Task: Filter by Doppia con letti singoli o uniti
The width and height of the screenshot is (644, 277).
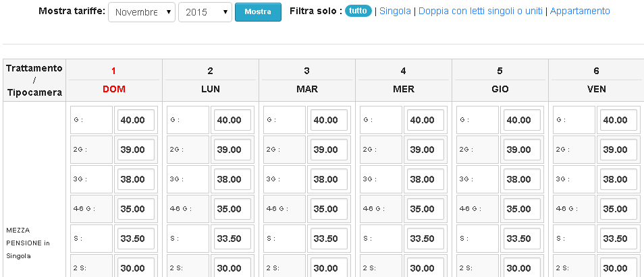Action: click(481, 11)
